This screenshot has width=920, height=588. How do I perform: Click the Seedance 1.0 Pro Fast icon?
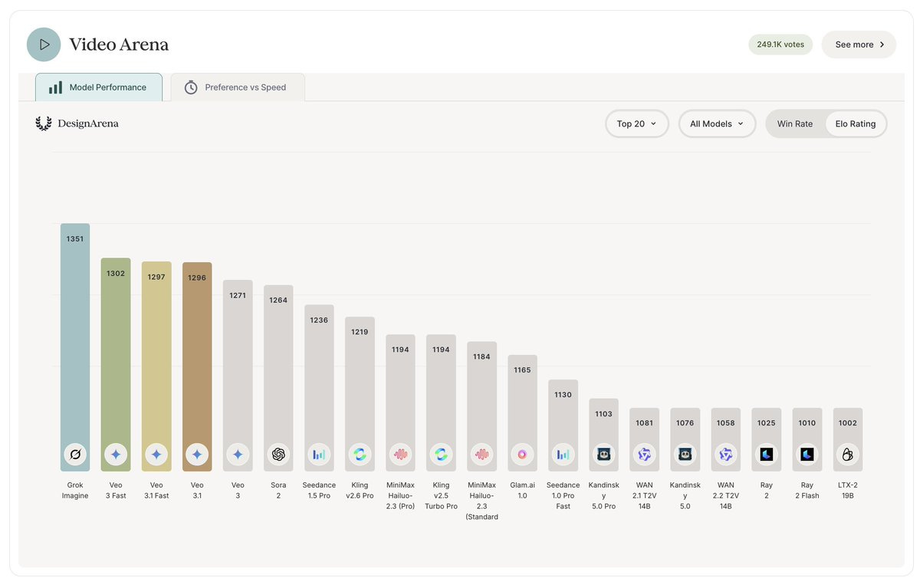(x=563, y=455)
